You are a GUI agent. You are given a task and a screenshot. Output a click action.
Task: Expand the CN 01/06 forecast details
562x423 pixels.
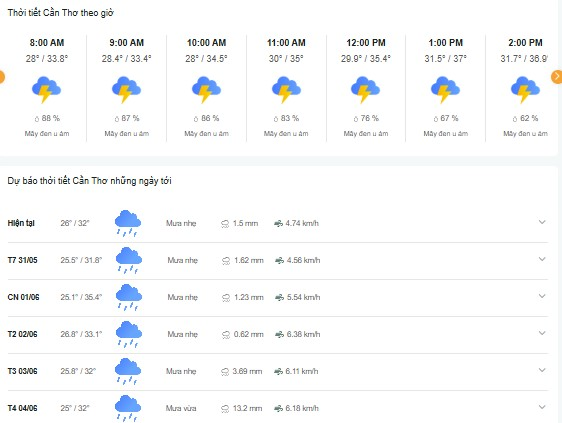click(542, 296)
